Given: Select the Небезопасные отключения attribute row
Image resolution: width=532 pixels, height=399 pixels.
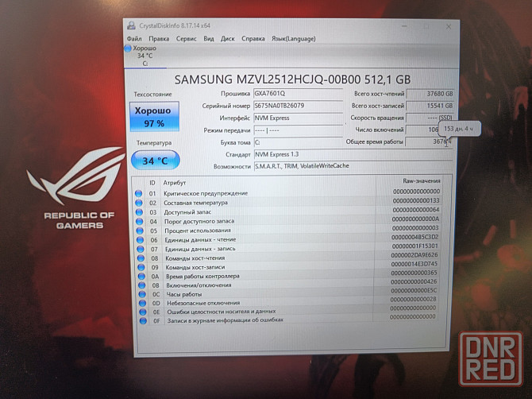Looking at the screenshot, I should (287, 301).
